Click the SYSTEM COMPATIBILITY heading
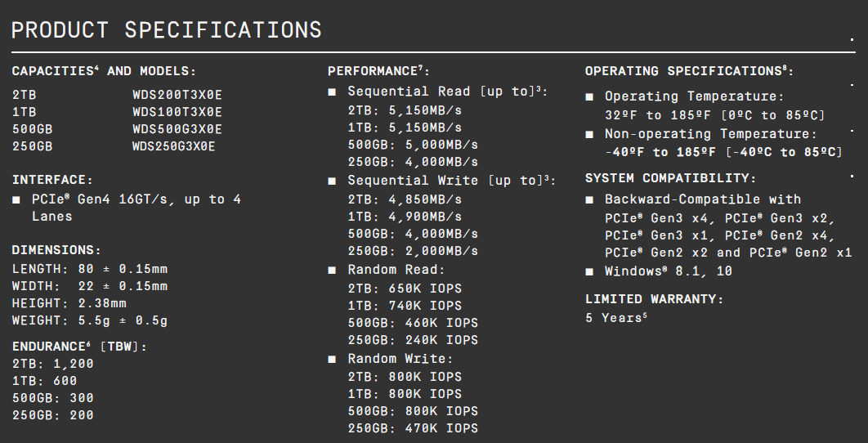 [670, 178]
